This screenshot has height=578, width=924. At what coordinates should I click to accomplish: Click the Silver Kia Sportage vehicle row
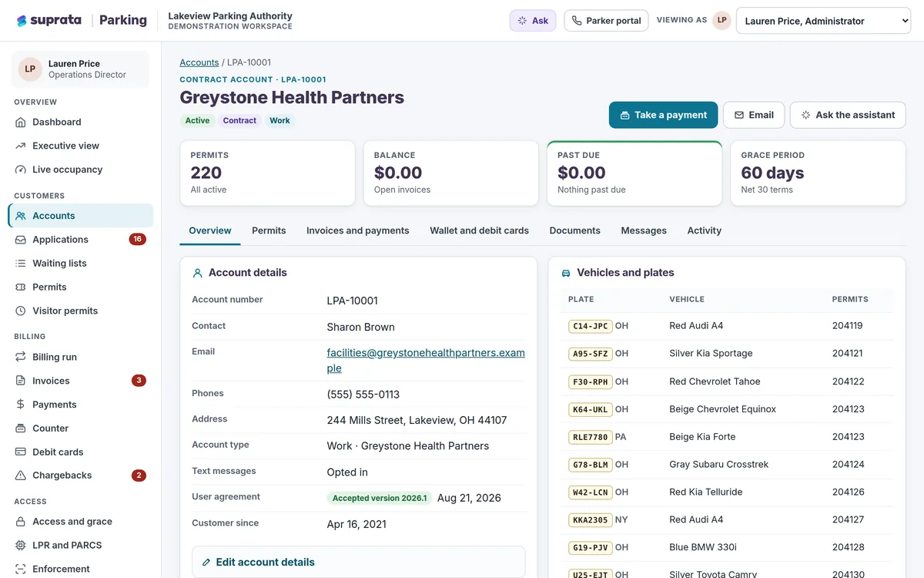(728, 354)
